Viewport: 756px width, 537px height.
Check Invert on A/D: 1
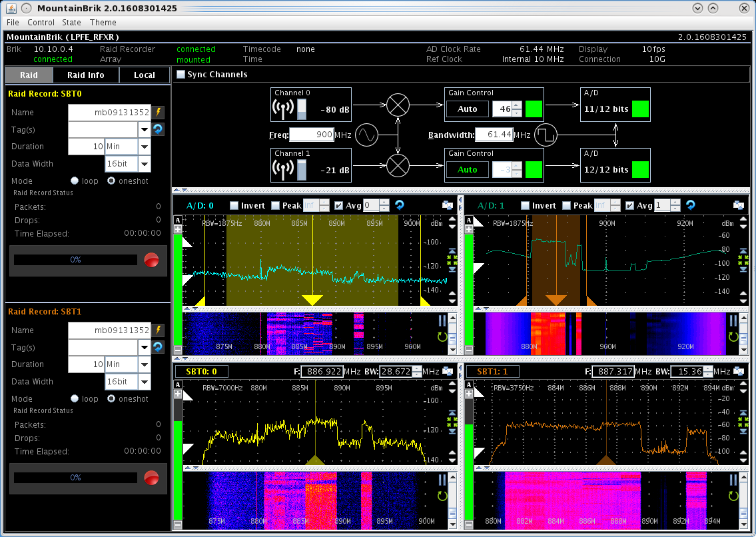coord(526,205)
